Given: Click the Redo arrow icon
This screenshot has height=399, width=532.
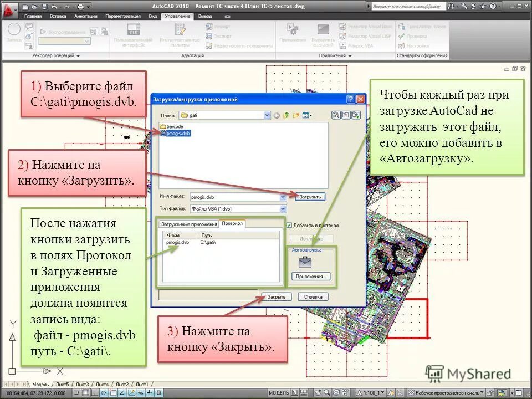Looking at the screenshot, I should click(67, 7).
